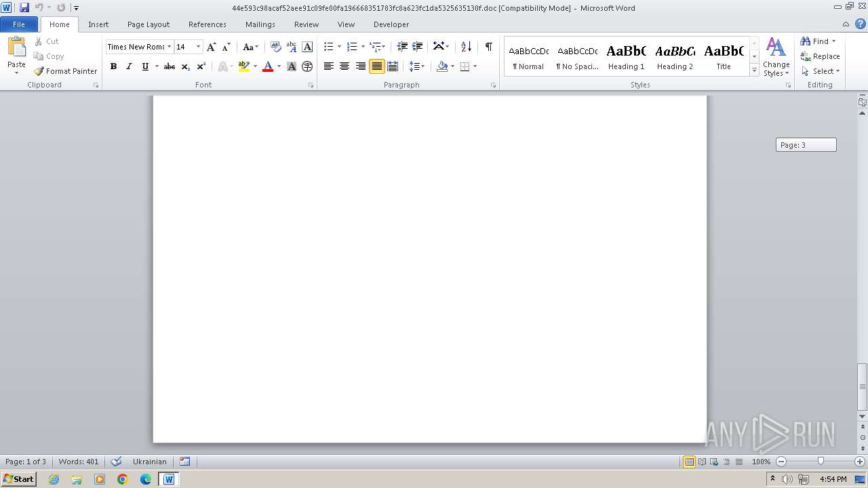Apply the text highlight color

(x=244, y=66)
